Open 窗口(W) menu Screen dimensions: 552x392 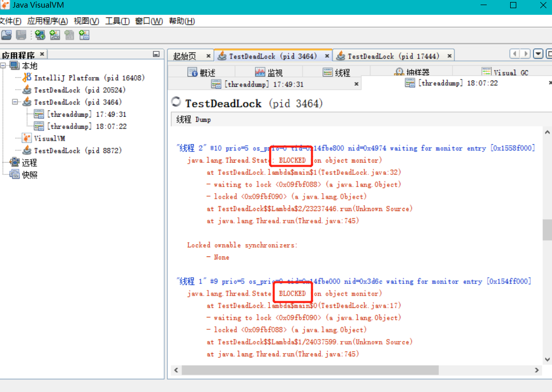149,21
